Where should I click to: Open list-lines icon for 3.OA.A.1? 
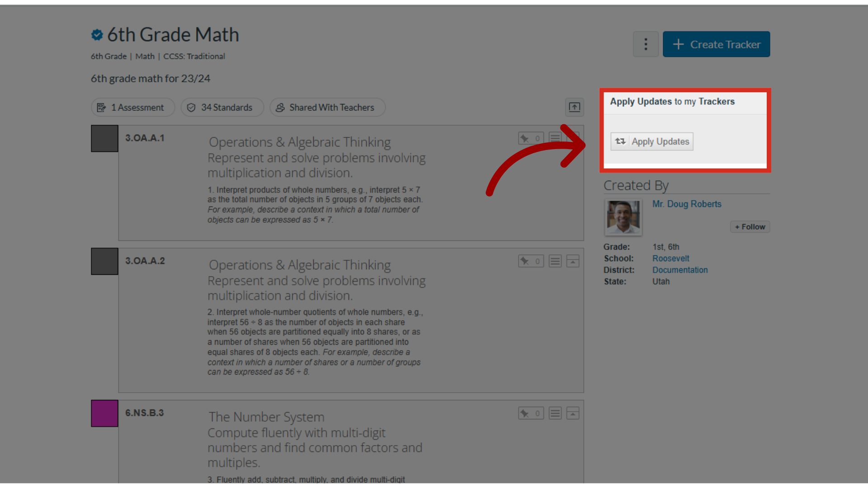click(x=555, y=137)
